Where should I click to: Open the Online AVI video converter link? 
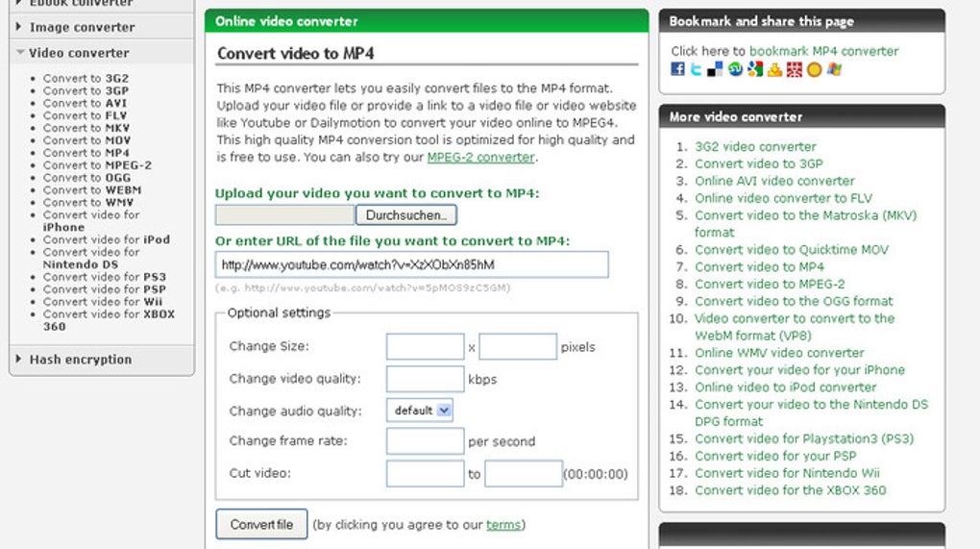coord(774,181)
